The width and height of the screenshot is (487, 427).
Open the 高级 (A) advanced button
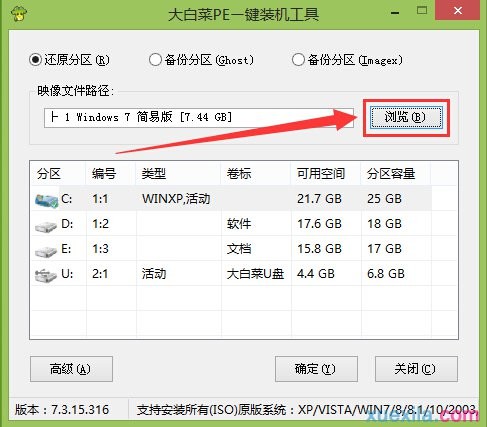pos(71,369)
